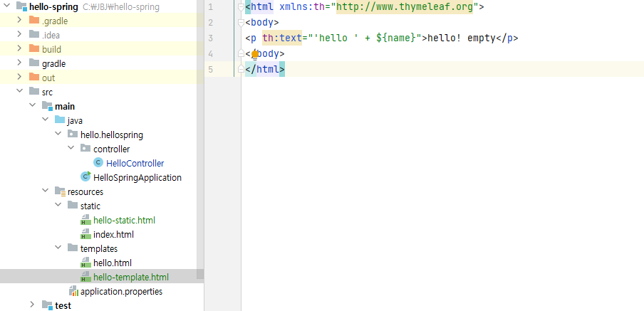
Task: Click the xmlns:th attribute on line 1
Action: point(302,7)
